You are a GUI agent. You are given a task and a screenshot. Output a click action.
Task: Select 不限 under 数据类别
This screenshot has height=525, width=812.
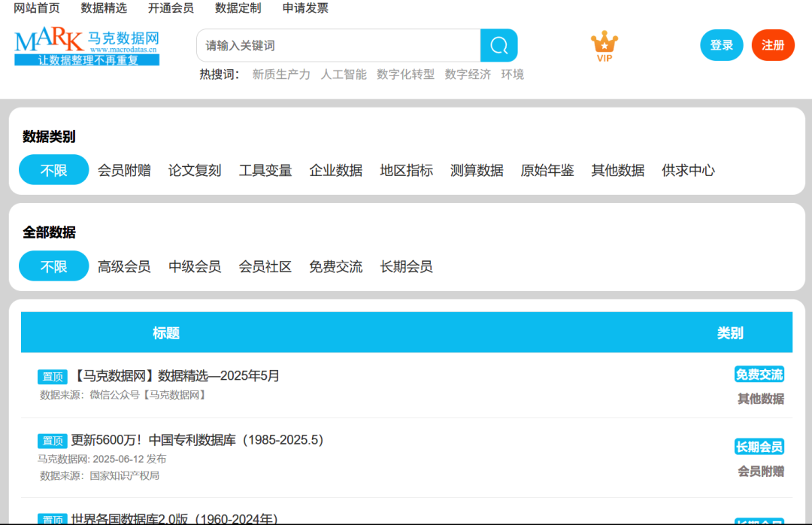tap(53, 170)
